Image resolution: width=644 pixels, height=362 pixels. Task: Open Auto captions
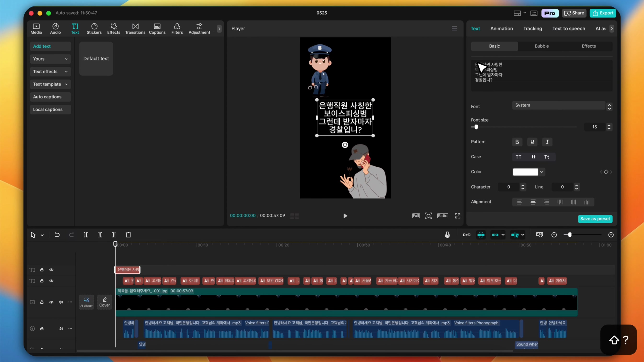pos(51,97)
